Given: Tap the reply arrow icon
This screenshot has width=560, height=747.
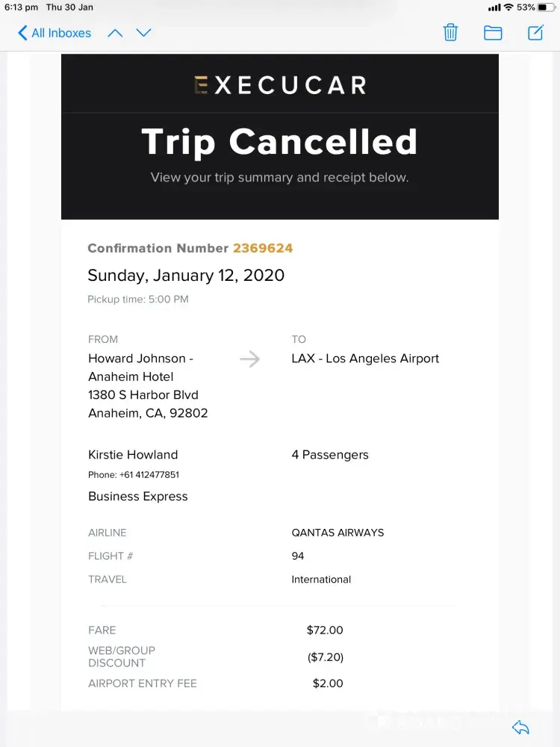Looking at the screenshot, I should click(x=520, y=728).
